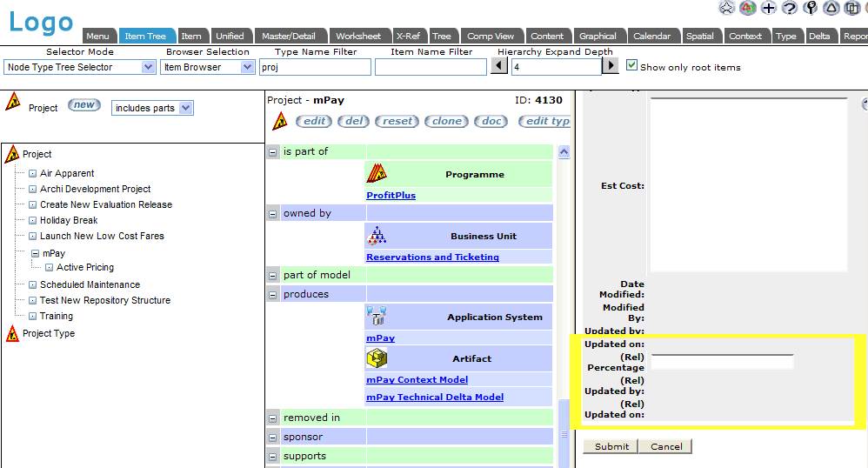Image resolution: width=868 pixels, height=468 pixels.
Task: Open the includes parts dropdown
Action: click(x=152, y=108)
